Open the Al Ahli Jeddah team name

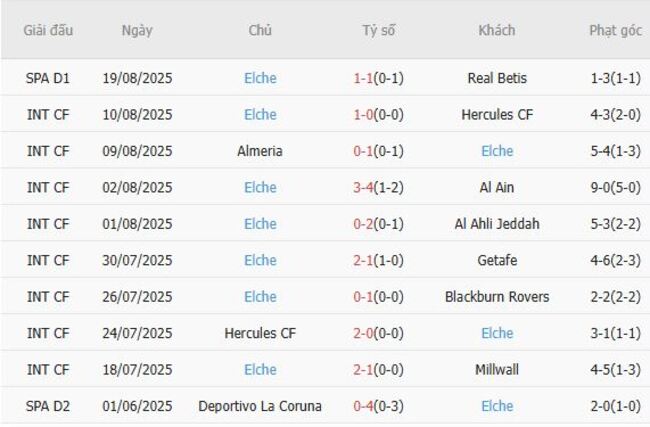[497, 224]
